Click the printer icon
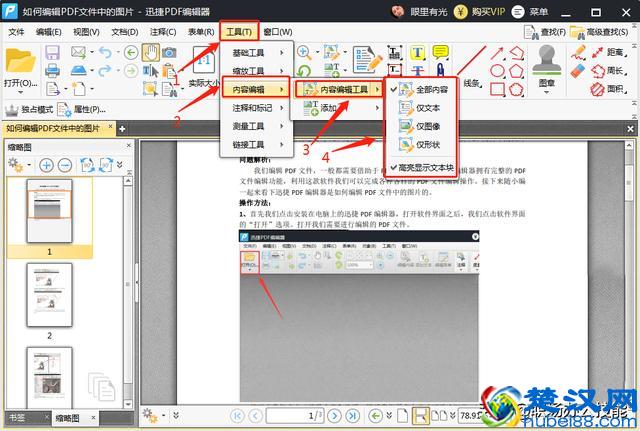 coord(52,71)
